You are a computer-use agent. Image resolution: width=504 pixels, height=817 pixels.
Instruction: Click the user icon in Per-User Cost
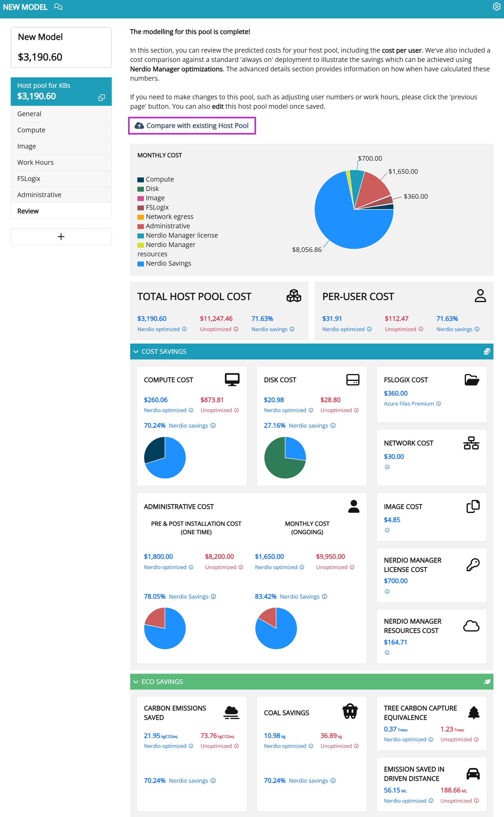(480, 296)
